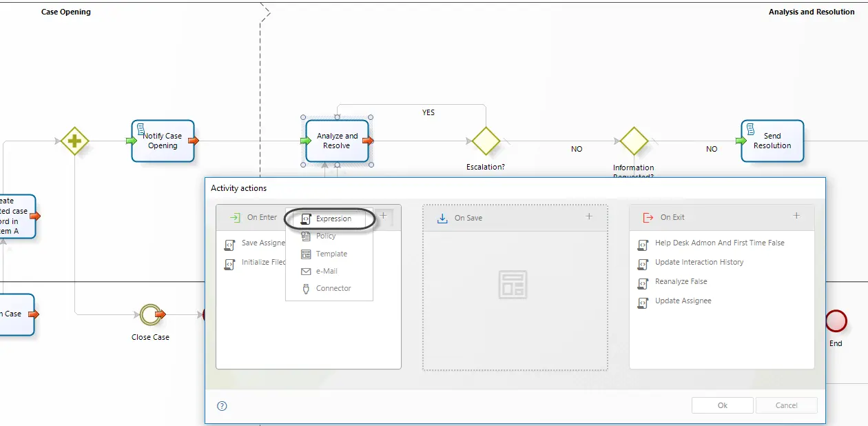Select the Close Case intermediate event

point(149,314)
